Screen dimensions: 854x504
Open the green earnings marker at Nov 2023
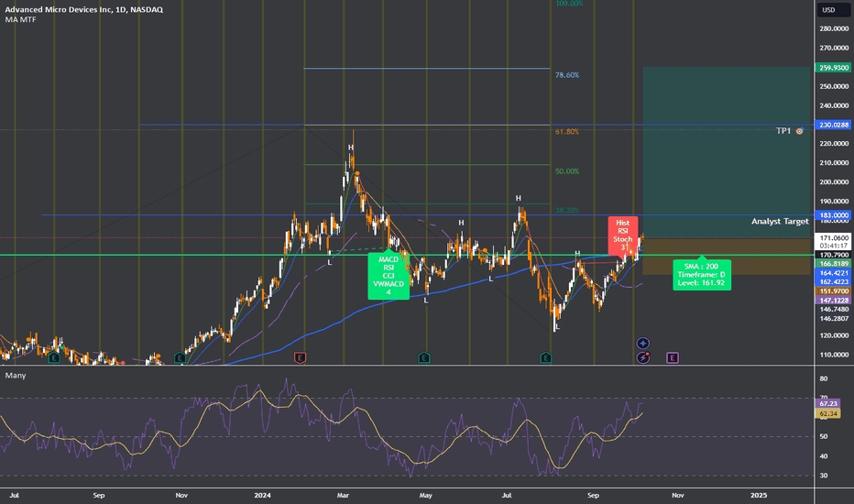point(181,358)
